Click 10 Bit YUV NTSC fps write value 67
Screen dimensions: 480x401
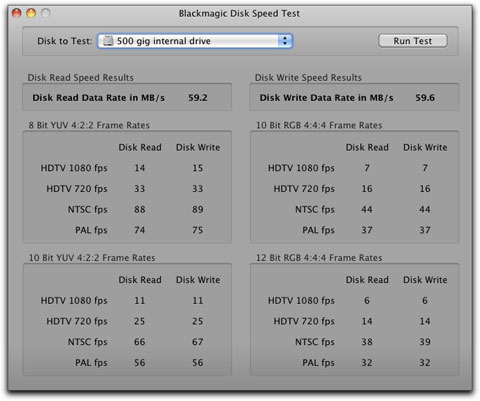[198, 342]
